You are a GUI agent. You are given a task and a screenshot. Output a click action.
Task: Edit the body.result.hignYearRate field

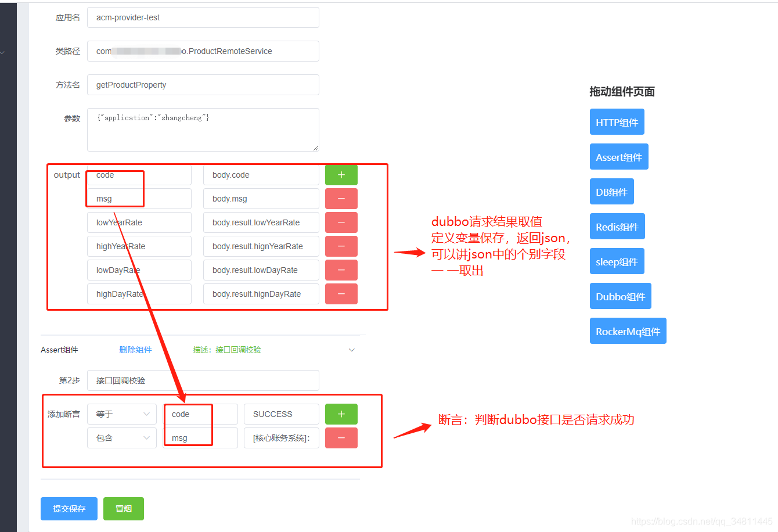coord(261,246)
